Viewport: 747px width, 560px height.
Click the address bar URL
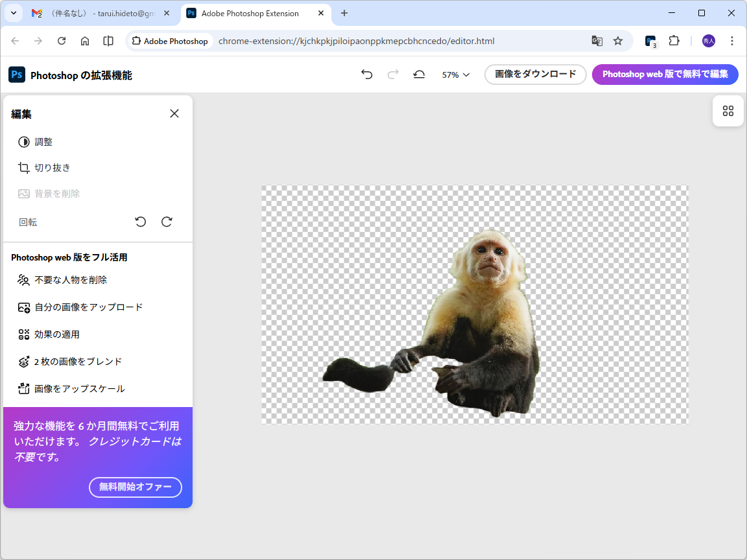[357, 41]
